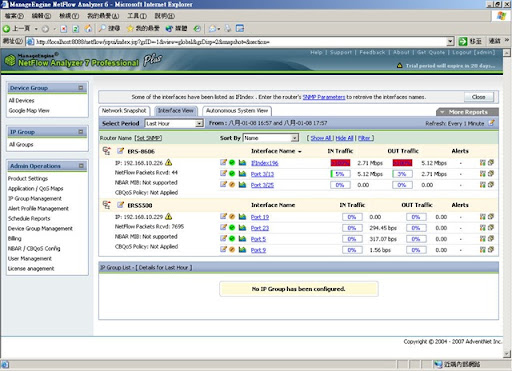Click the browser Back button
The image size is (512, 371).
[16, 29]
